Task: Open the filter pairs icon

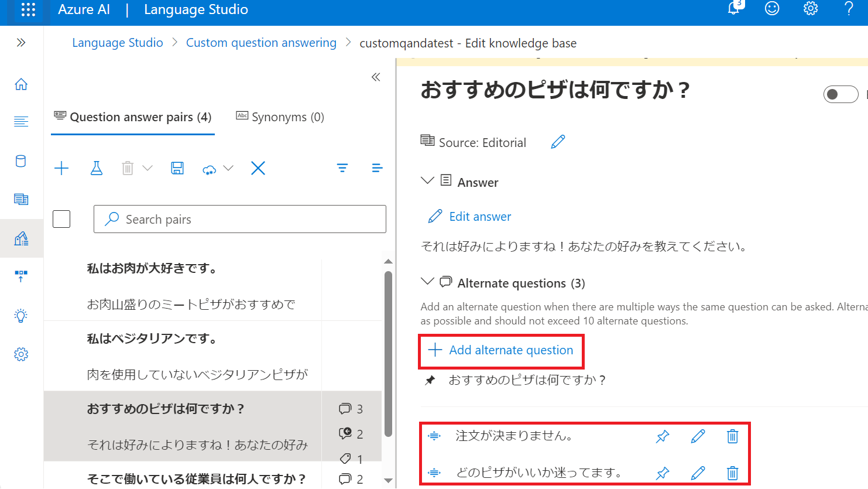Action: coord(342,168)
